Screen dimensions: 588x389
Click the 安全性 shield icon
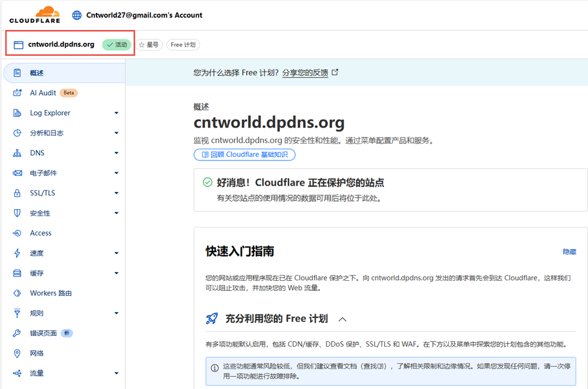coord(17,213)
